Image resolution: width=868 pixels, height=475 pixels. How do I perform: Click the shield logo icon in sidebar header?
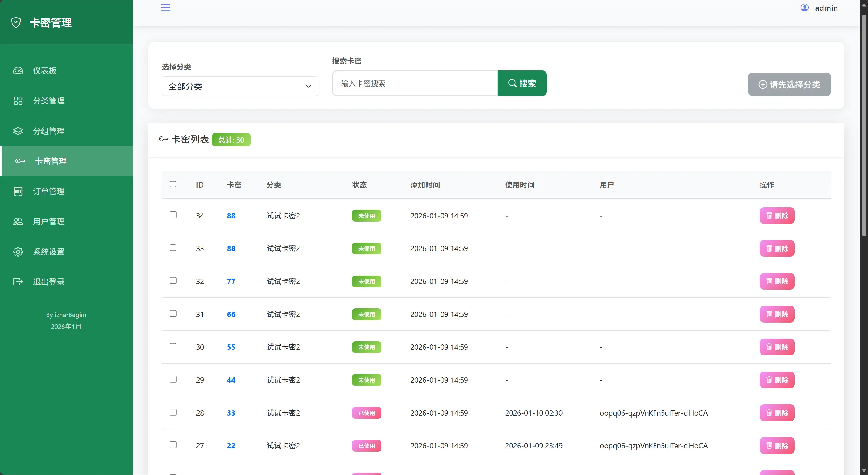pyautogui.click(x=16, y=23)
